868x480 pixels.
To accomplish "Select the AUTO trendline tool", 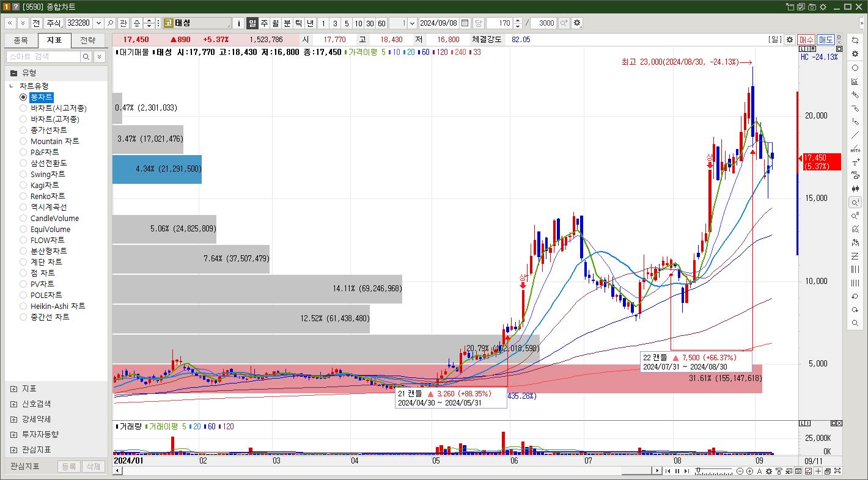I will [855, 148].
